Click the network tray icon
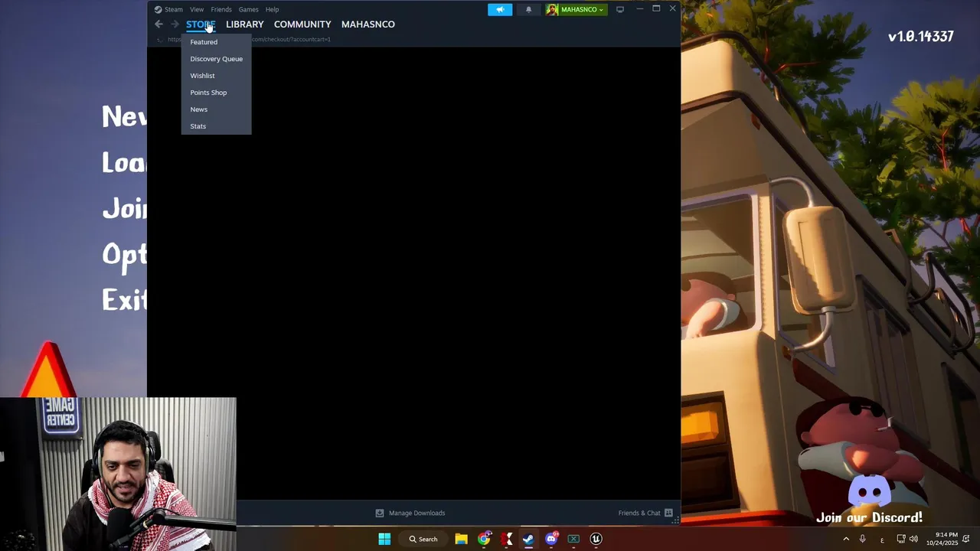Screen dimensions: 980x551 [x=901, y=539]
